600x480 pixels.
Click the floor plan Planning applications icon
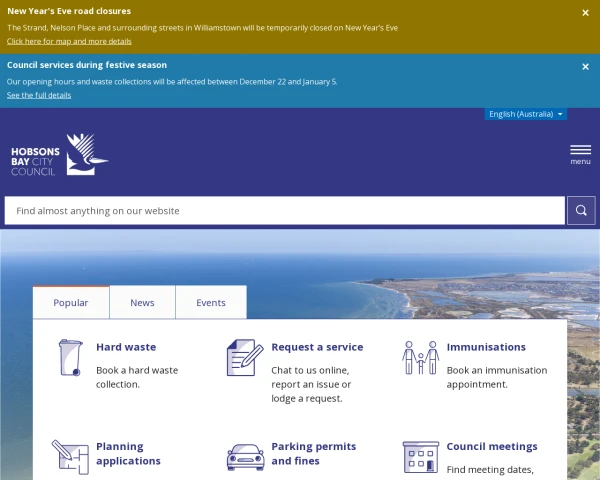tap(70, 457)
